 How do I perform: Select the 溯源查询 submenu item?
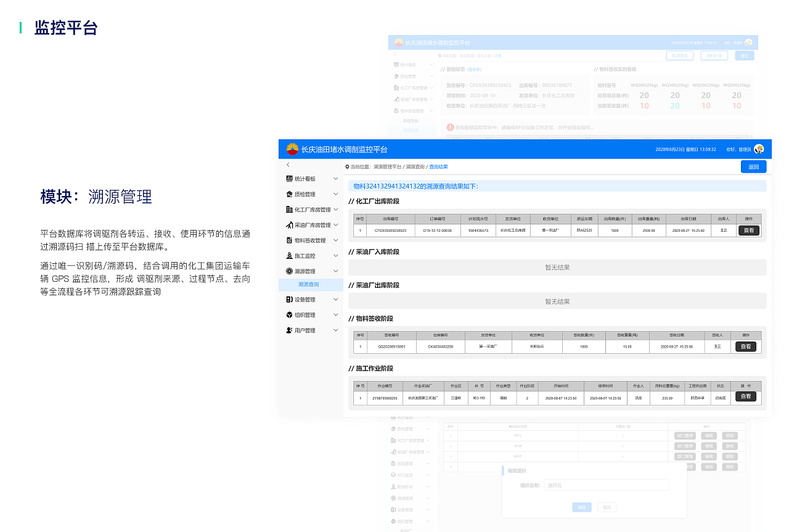coord(309,285)
